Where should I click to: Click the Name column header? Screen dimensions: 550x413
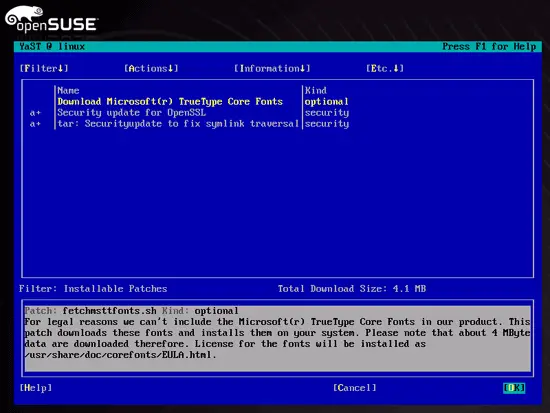[x=68, y=91]
